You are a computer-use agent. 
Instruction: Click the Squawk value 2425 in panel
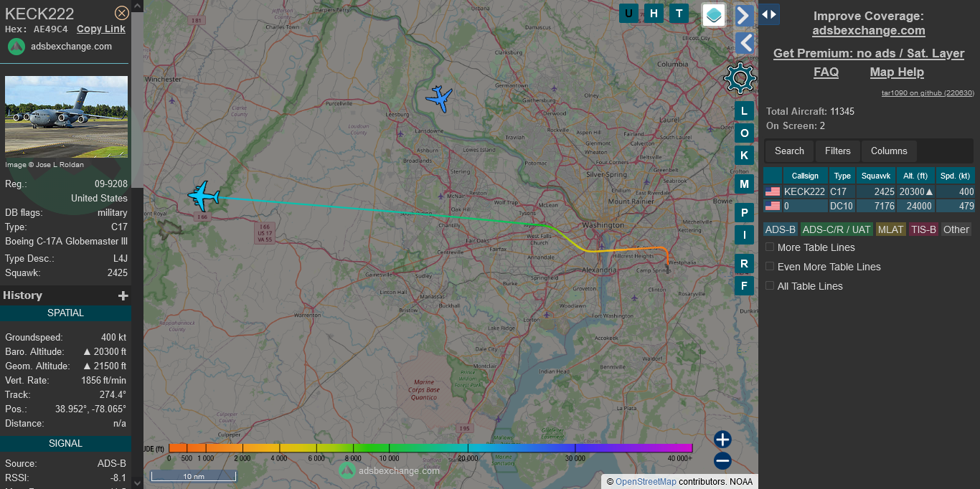pos(115,272)
